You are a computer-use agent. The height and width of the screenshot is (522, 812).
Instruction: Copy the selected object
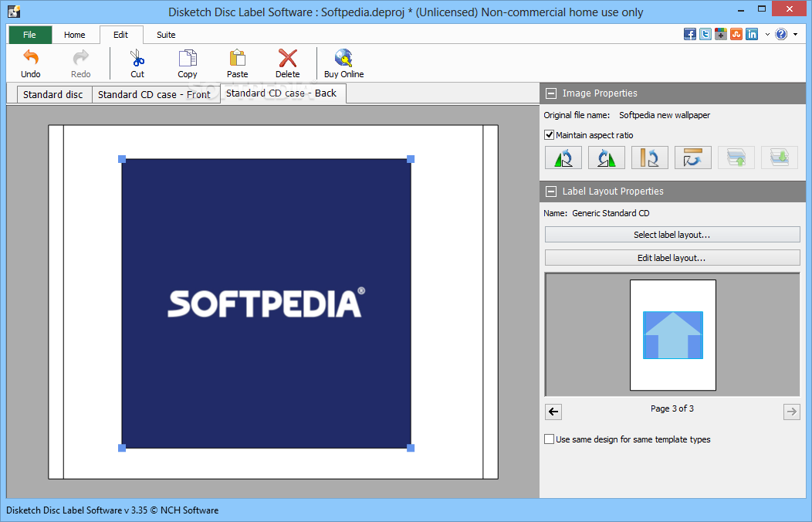pos(188,63)
